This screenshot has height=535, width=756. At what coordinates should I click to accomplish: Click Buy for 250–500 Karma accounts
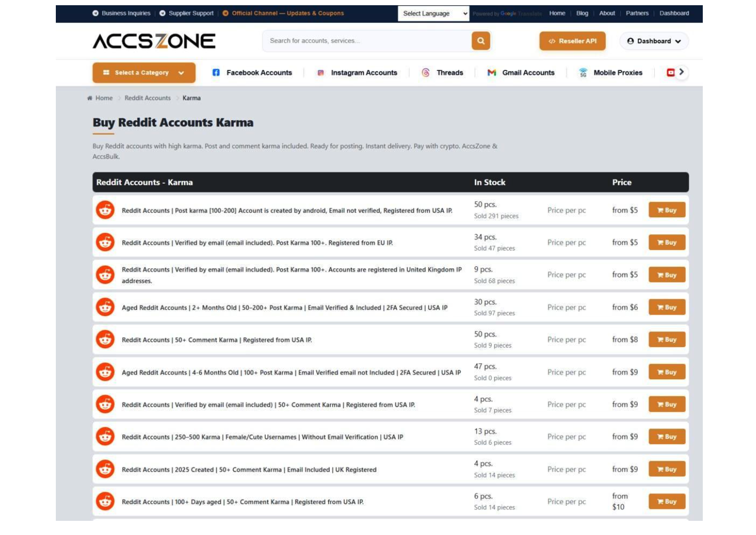tap(667, 437)
